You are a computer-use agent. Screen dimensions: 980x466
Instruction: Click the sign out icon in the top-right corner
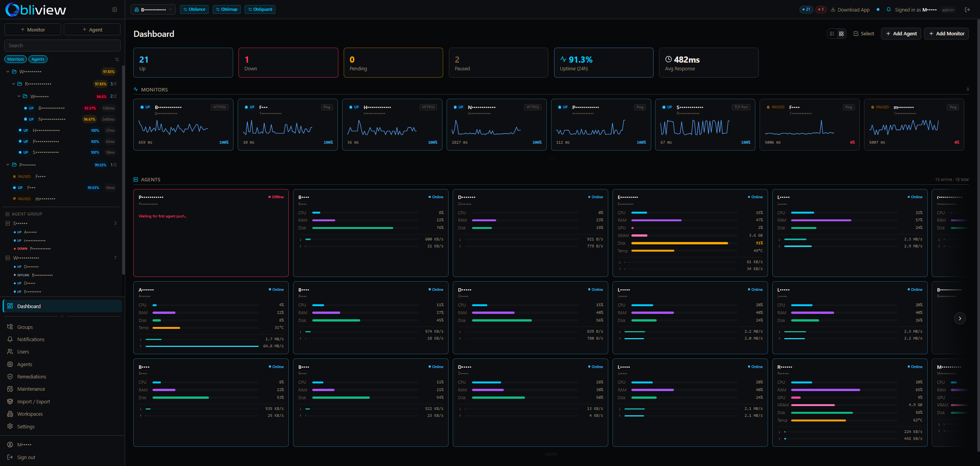coord(968,10)
